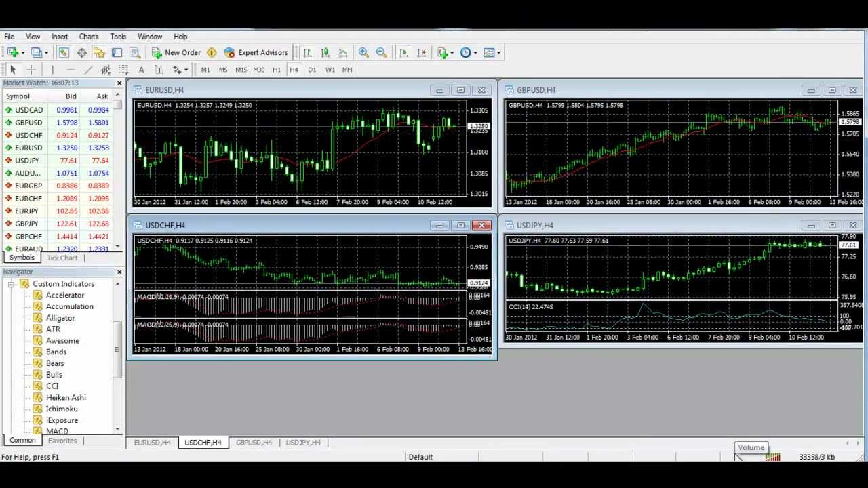
Task: Click the New Chart toolbar icon
Action: (12, 52)
